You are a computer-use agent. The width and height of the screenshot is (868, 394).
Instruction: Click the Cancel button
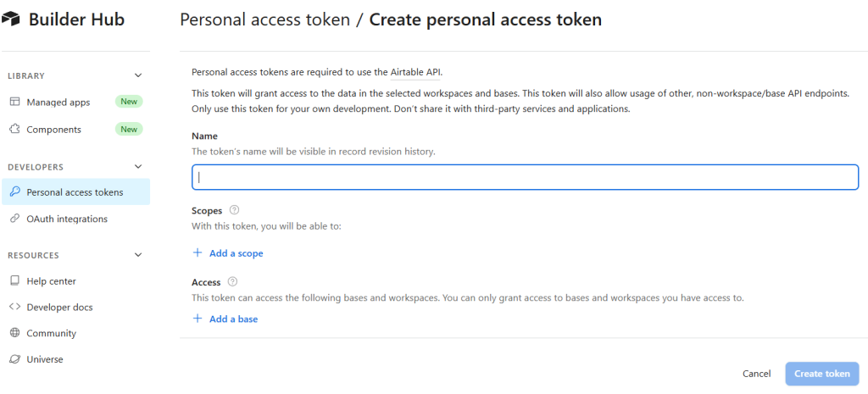[x=757, y=374]
